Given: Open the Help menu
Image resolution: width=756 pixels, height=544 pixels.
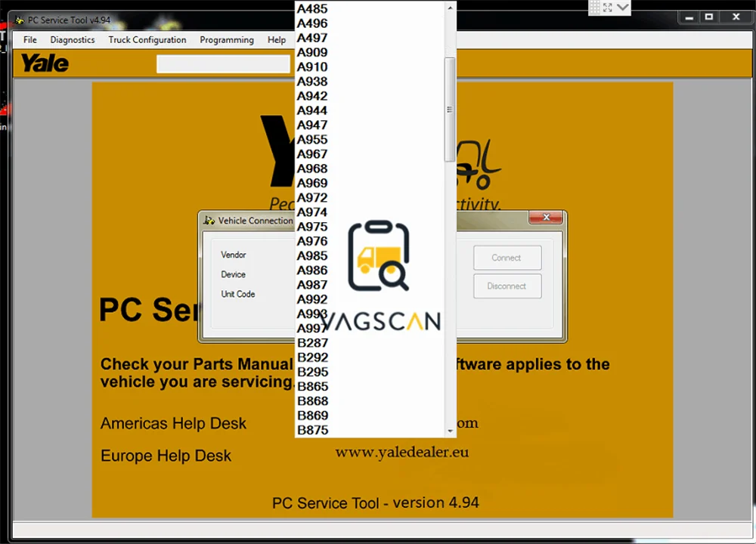Looking at the screenshot, I should click(277, 40).
